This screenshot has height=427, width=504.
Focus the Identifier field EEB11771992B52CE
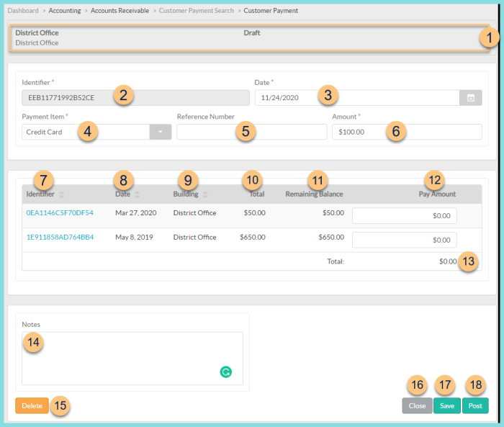(135, 98)
